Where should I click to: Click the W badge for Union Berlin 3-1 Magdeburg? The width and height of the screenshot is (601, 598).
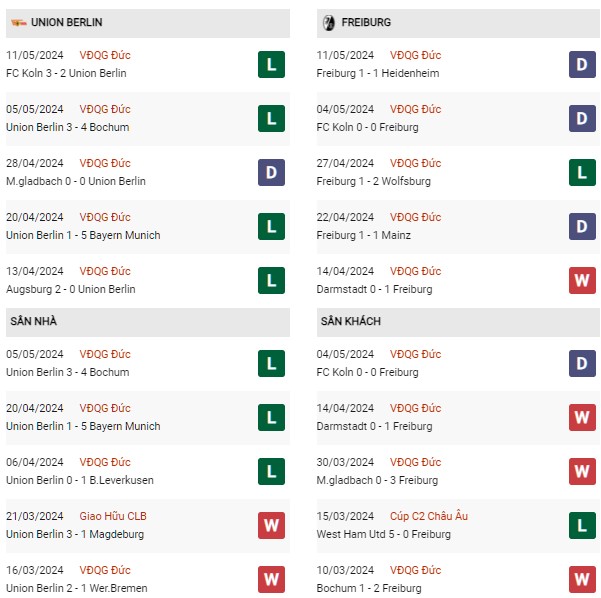(271, 526)
